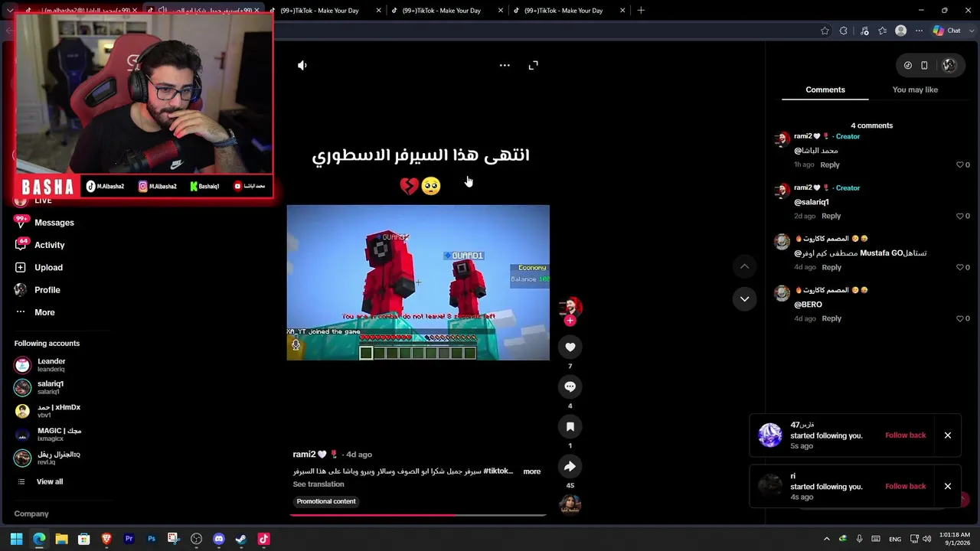Open the profile avatar in the top-right

tap(949, 66)
